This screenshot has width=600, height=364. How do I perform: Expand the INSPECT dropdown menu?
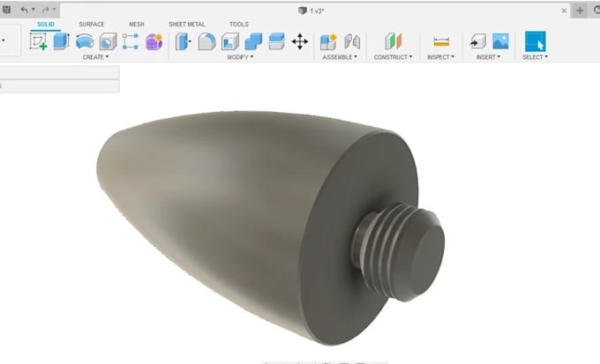tap(441, 57)
